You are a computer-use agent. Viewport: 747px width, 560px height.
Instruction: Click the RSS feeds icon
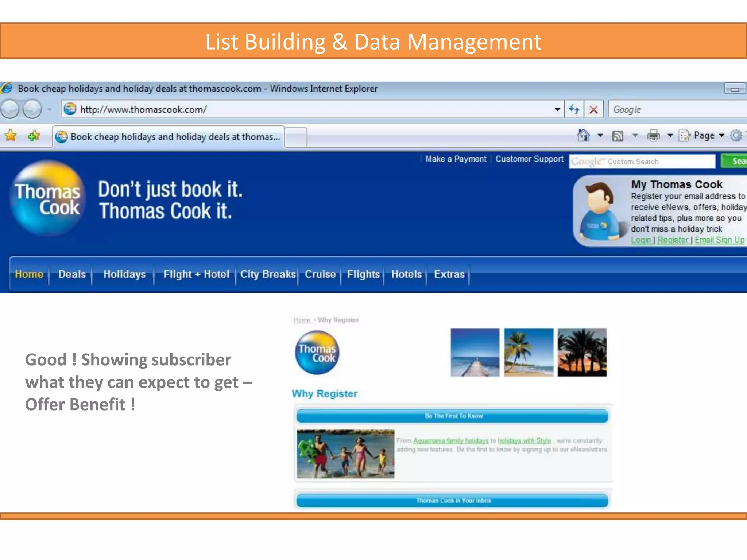point(618,136)
